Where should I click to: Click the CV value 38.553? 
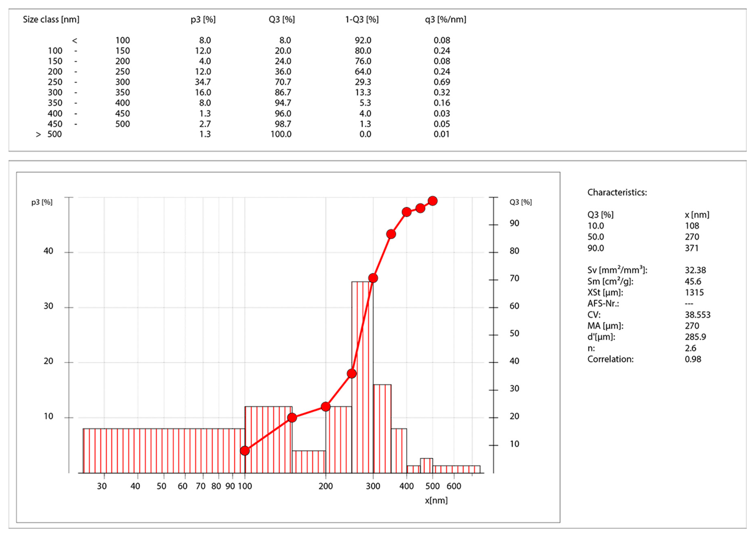(697, 315)
